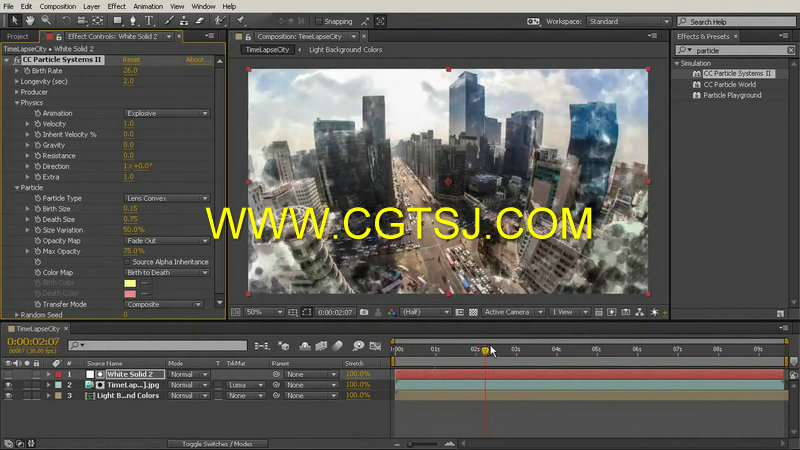Open the Animation menu
This screenshot has width=800, height=450.
(148, 7)
